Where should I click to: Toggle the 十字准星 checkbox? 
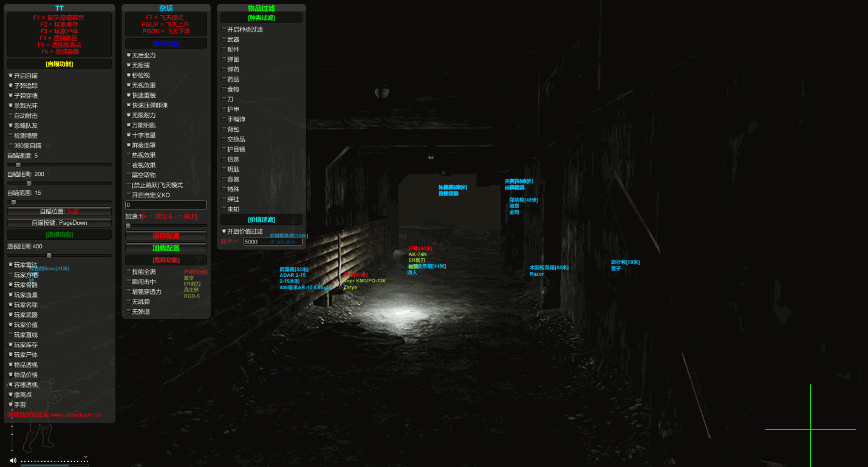tap(128, 135)
